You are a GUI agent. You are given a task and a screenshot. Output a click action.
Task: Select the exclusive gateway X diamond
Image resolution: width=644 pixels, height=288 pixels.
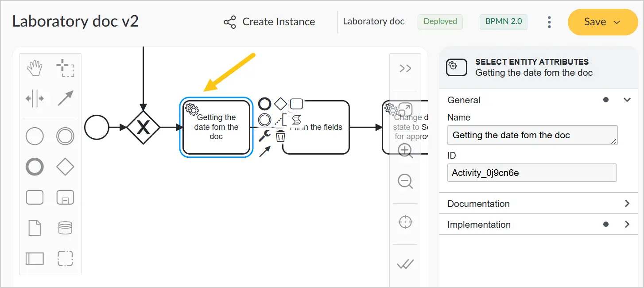(143, 128)
